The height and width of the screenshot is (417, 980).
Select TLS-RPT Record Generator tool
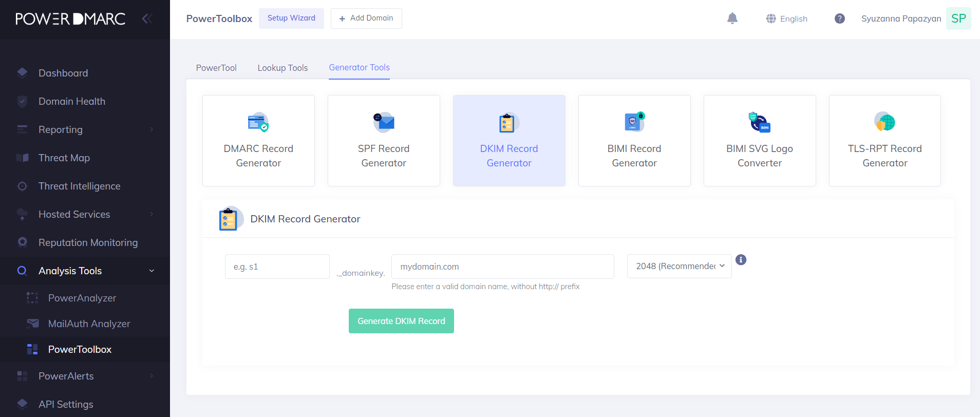pyautogui.click(x=885, y=141)
